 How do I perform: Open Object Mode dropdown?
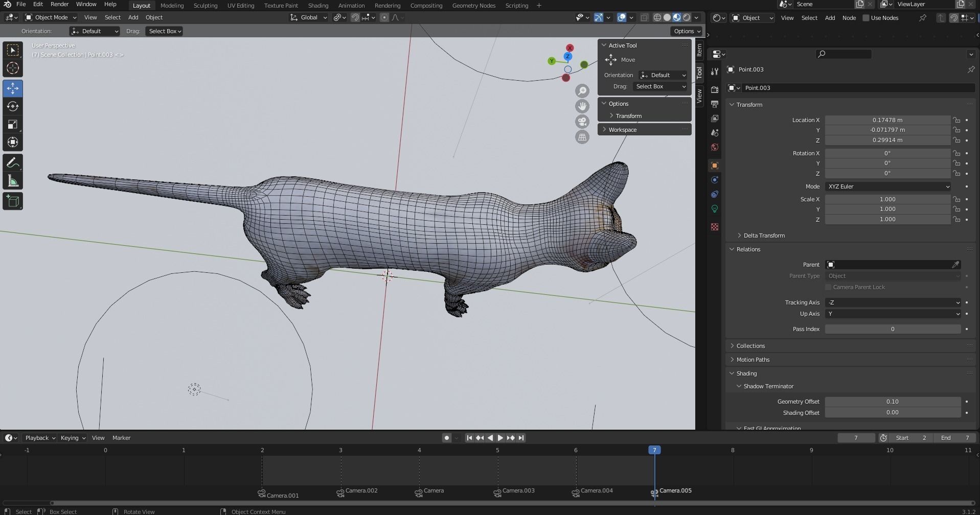(51, 17)
